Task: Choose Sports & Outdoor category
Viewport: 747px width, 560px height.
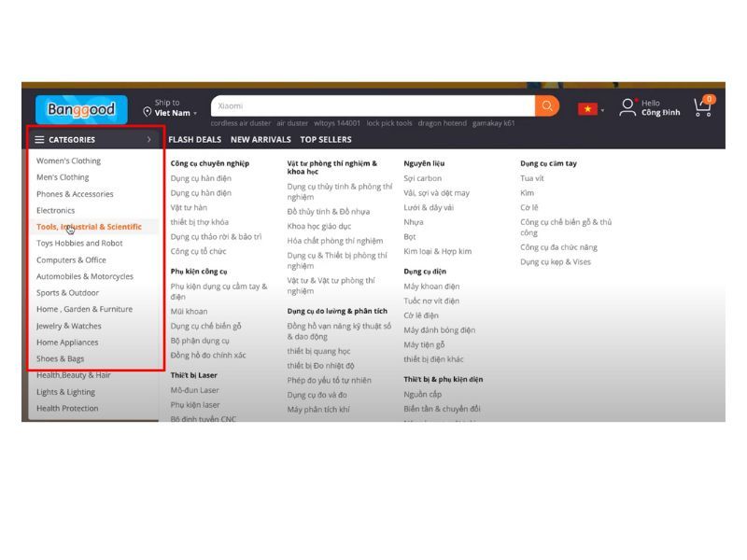Action: (67, 293)
